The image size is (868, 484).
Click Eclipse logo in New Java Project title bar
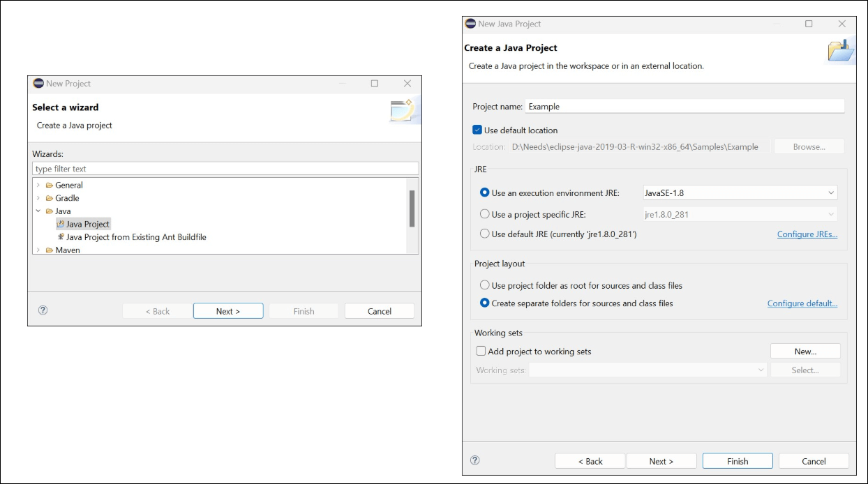[470, 24]
